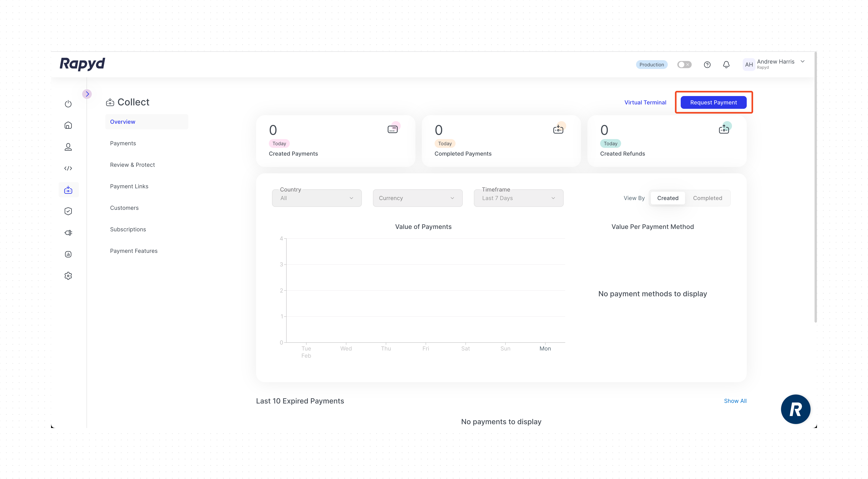Image resolution: width=868 pixels, height=479 pixels.
Task: Open the developers code icon
Action: (x=68, y=168)
